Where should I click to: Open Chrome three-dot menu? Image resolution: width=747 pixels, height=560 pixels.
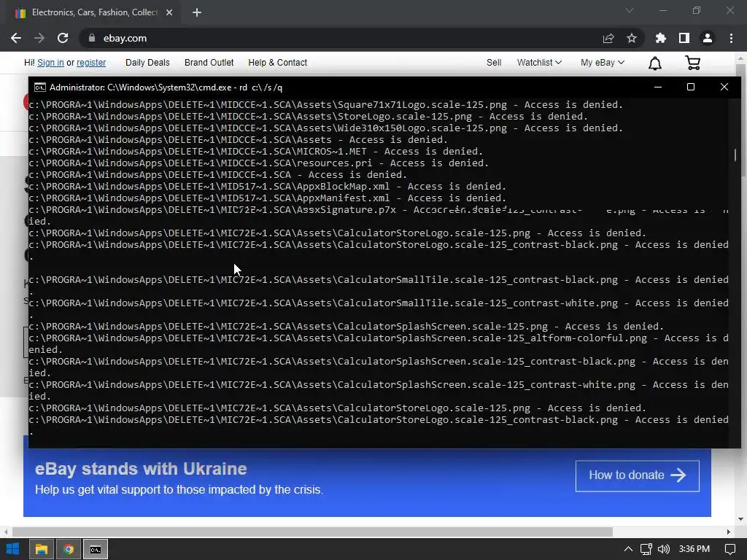tap(731, 38)
